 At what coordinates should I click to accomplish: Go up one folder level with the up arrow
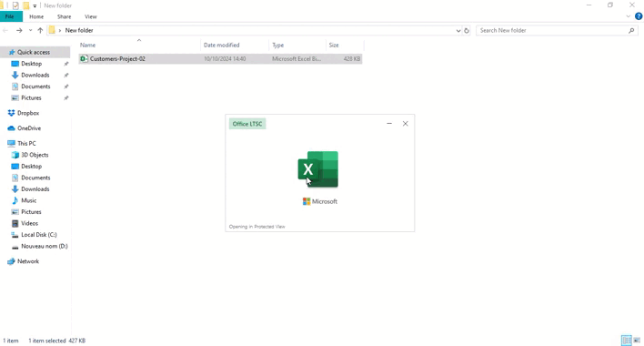point(40,30)
